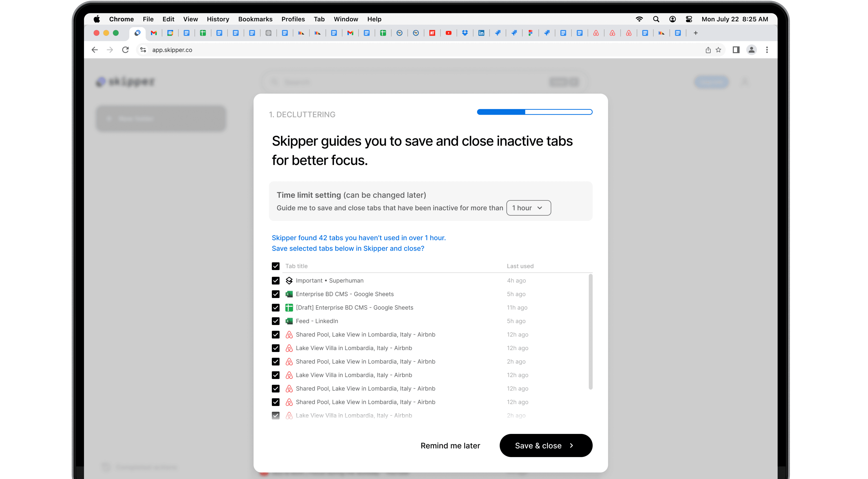The image size is (868, 479).
Task: Uncheck [Draft] Enterprise BD CMS tab
Action: point(276,307)
